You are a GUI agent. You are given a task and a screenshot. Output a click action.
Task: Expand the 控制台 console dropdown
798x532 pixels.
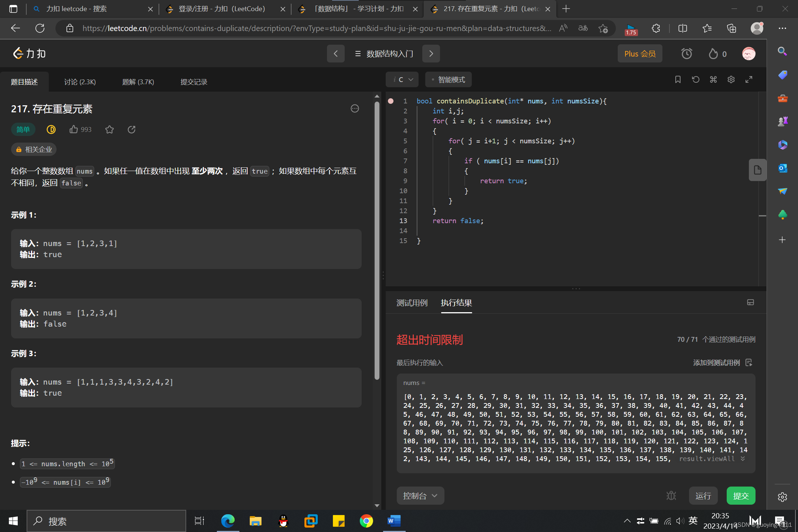click(420, 495)
